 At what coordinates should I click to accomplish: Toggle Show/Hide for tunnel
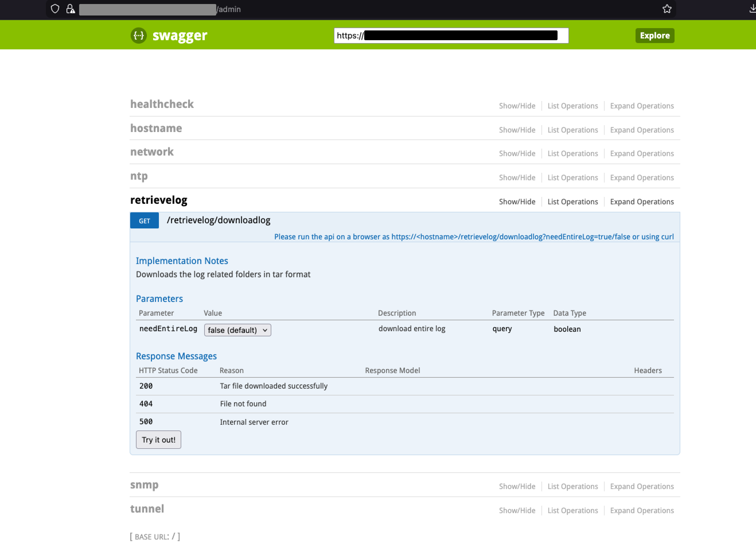pyautogui.click(x=517, y=510)
